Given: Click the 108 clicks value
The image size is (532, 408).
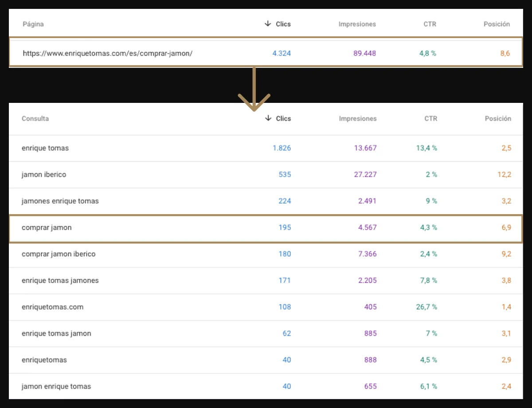Looking at the screenshot, I should (x=285, y=307).
